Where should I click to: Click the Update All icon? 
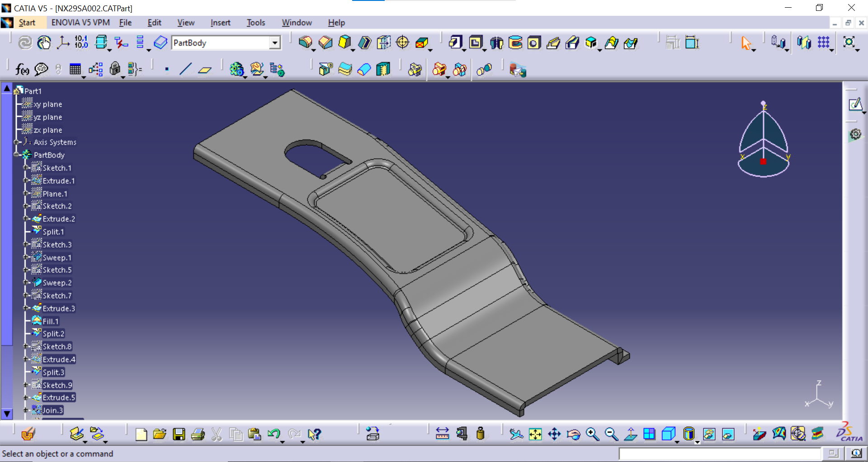[x=24, y=43]
